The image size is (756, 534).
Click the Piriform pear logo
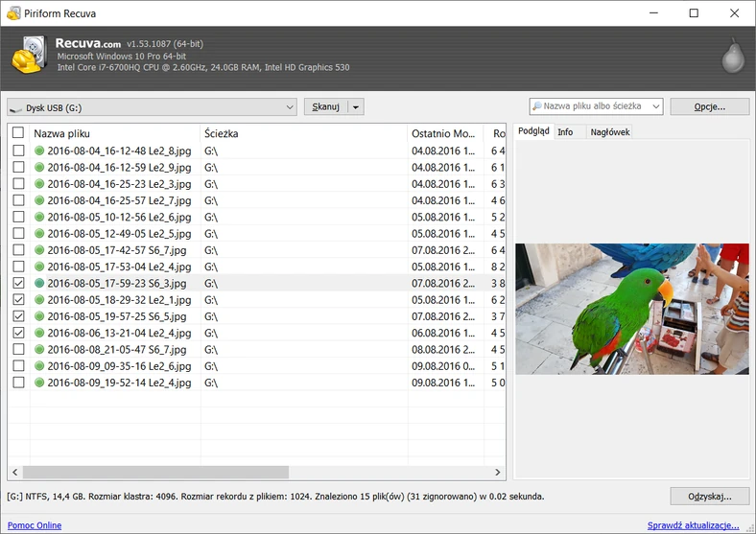[733, 56]
